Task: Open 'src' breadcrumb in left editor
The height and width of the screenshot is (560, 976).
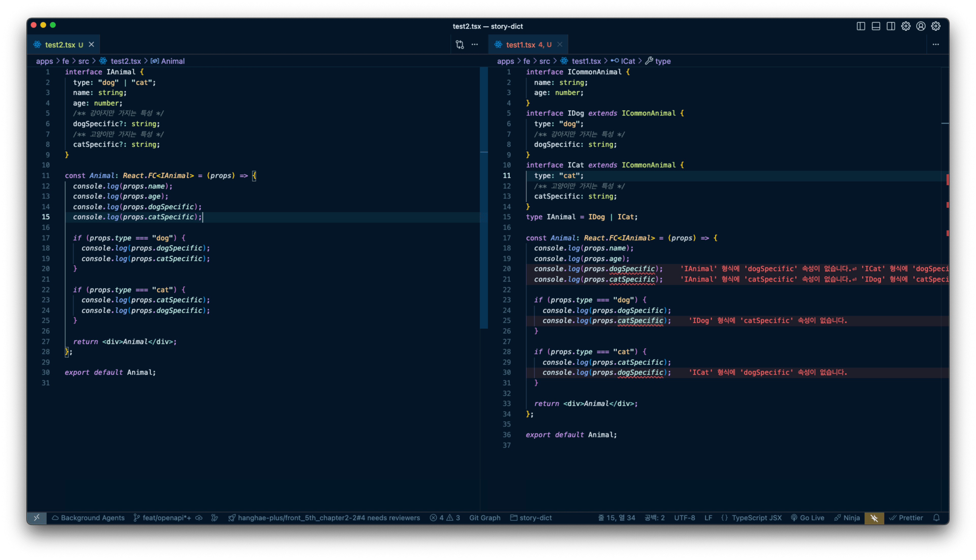Action: pos(84,61)
